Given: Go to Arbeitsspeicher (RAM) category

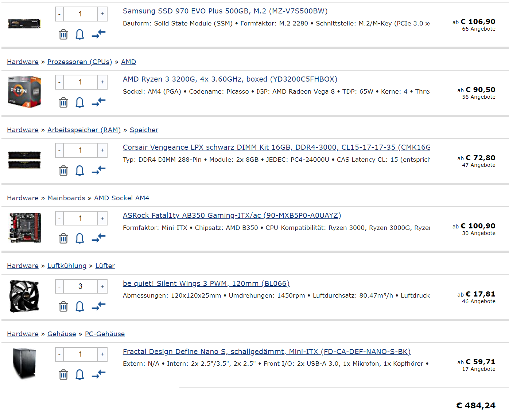Looking at the screenshot, I should (84, 130).
